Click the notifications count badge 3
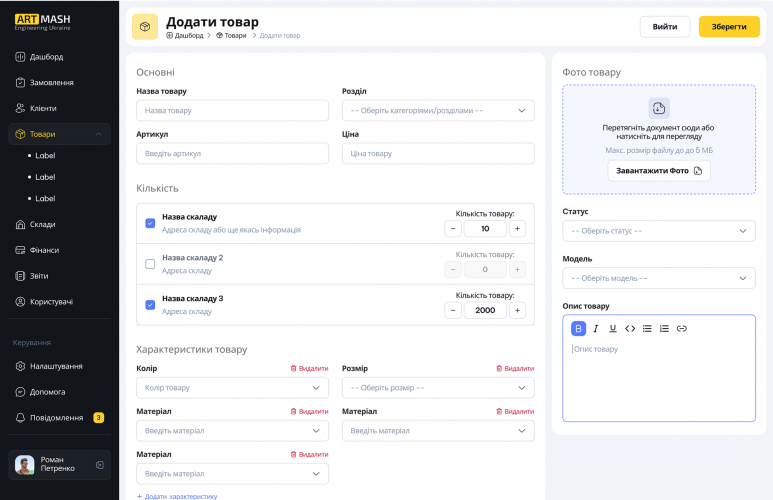 point(99,418)
